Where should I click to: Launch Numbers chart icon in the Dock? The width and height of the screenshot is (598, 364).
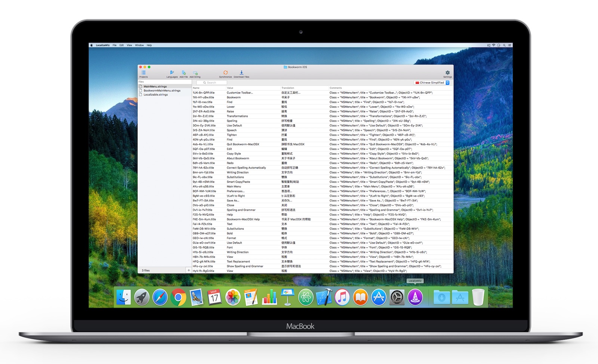point(269,297)
